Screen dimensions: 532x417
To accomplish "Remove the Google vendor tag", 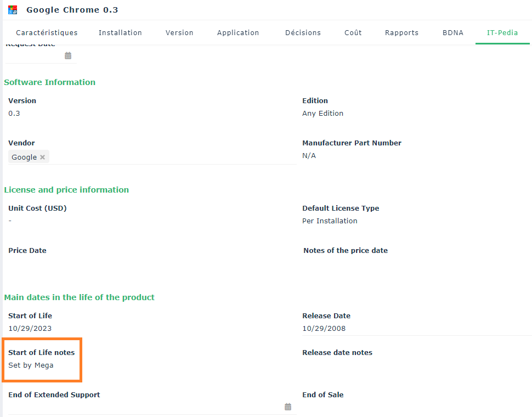I will pyautogui.click(x=42, y=157).
